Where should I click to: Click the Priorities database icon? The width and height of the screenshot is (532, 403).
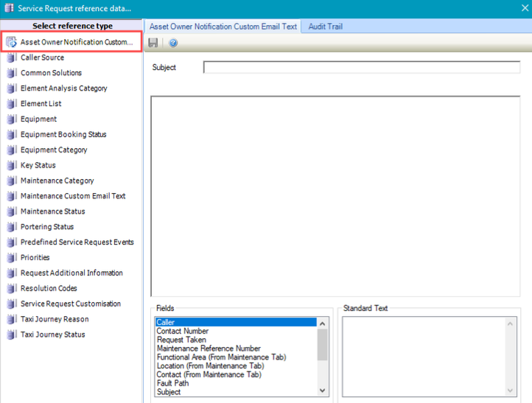pyautogui.click(x=11, y=258)
